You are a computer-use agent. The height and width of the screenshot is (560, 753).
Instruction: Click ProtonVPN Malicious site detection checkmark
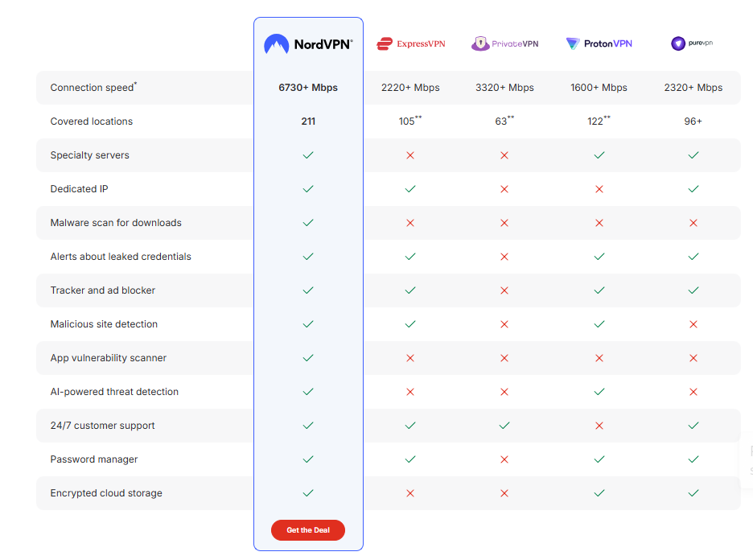[x=599, y=324]
